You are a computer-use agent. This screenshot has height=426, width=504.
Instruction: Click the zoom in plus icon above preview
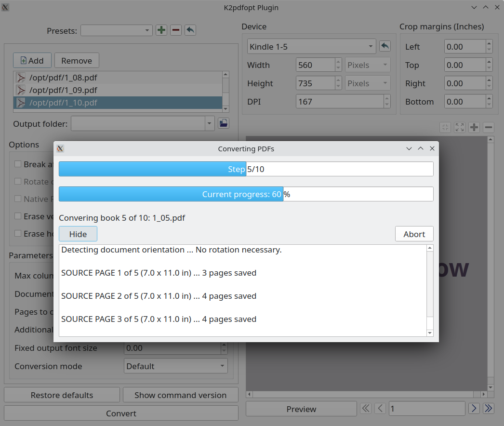click(x=474, y=127)
